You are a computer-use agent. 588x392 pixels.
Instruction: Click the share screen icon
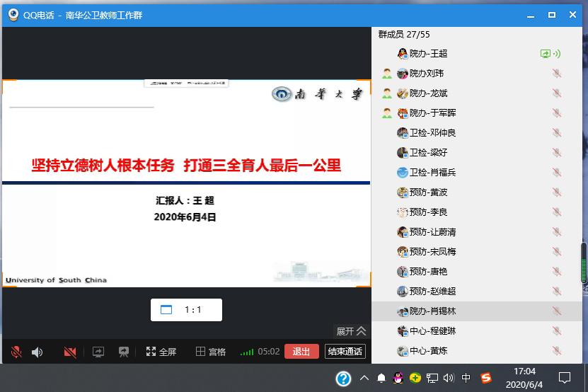[98, 352]
